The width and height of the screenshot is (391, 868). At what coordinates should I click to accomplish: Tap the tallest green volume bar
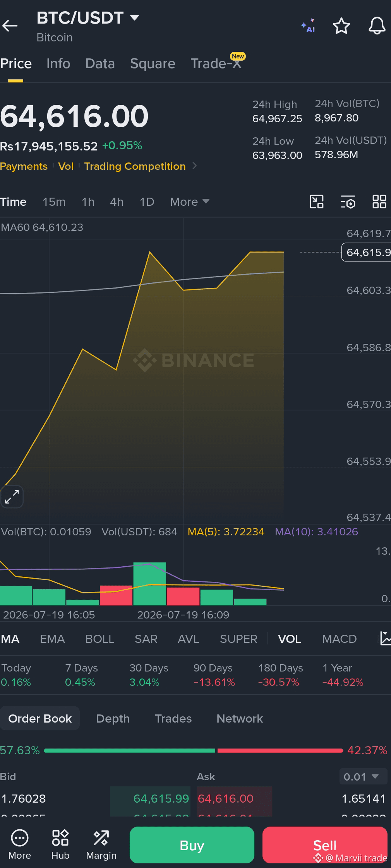tap(149, 584)
